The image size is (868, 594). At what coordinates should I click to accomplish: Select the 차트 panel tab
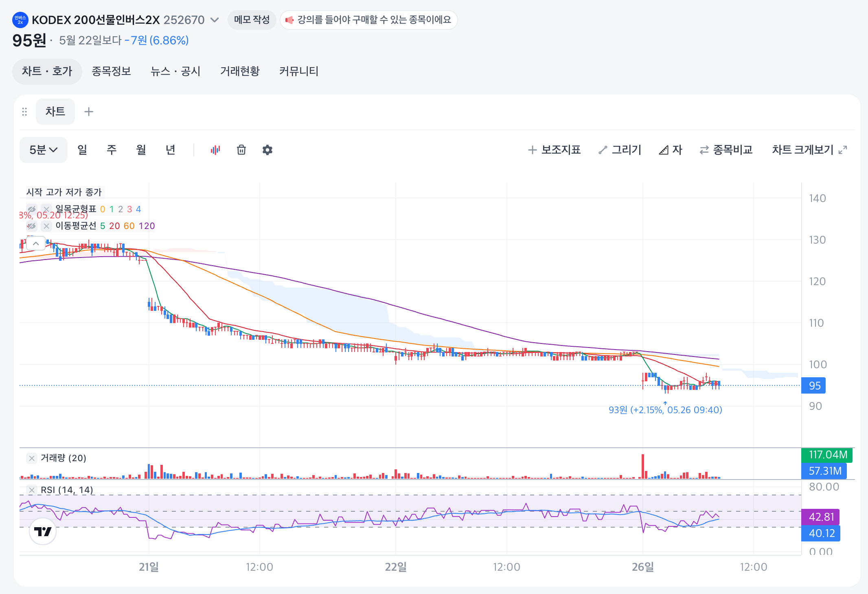[55, 112]
